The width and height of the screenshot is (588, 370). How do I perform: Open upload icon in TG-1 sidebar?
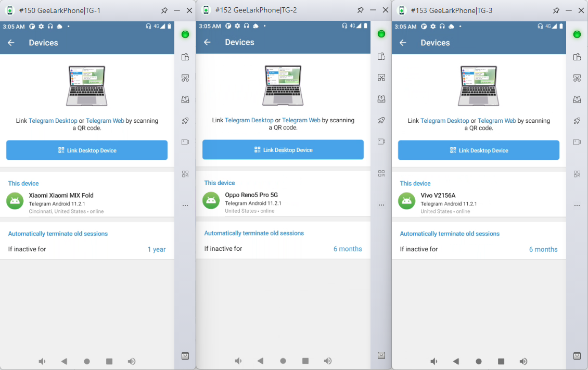(x=185, y=99)
